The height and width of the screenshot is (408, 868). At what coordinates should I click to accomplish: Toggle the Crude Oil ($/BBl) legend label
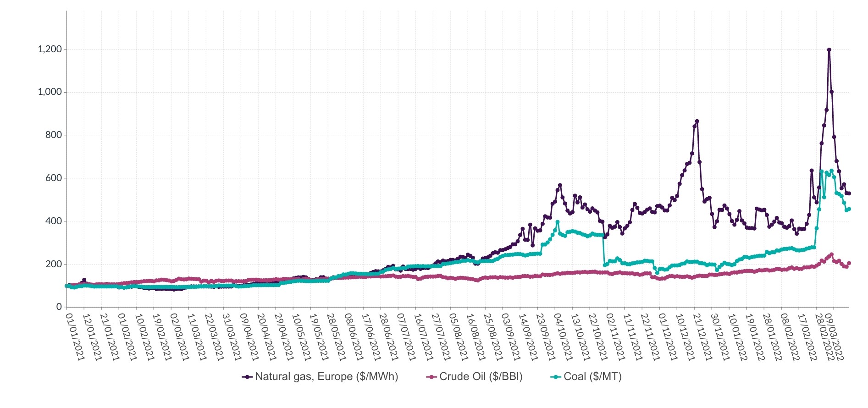click(x=481, y=377)
